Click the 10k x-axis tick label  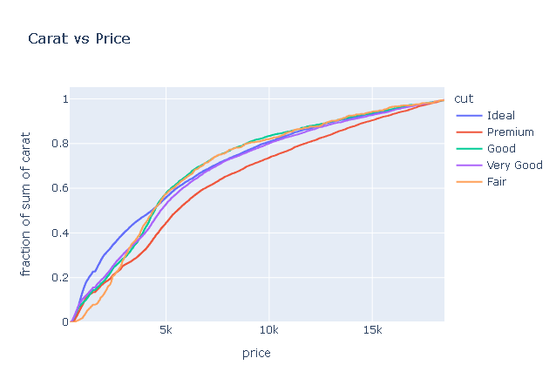click(268, 331)
